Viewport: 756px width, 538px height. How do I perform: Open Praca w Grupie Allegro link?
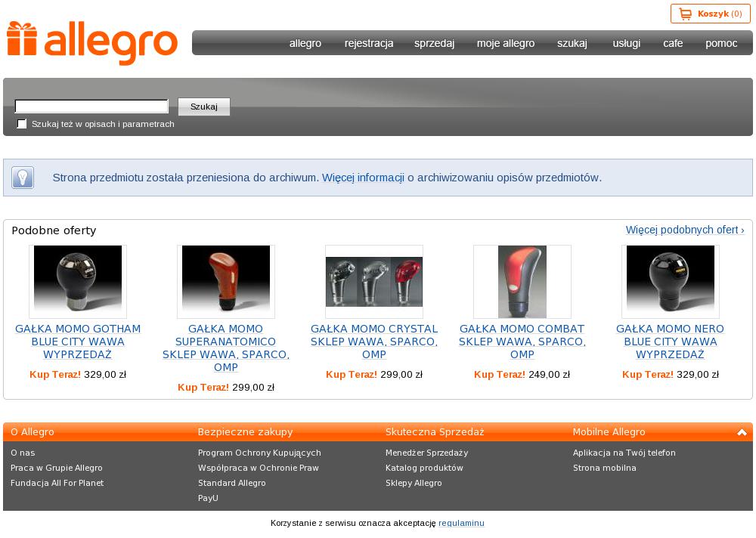57,468
